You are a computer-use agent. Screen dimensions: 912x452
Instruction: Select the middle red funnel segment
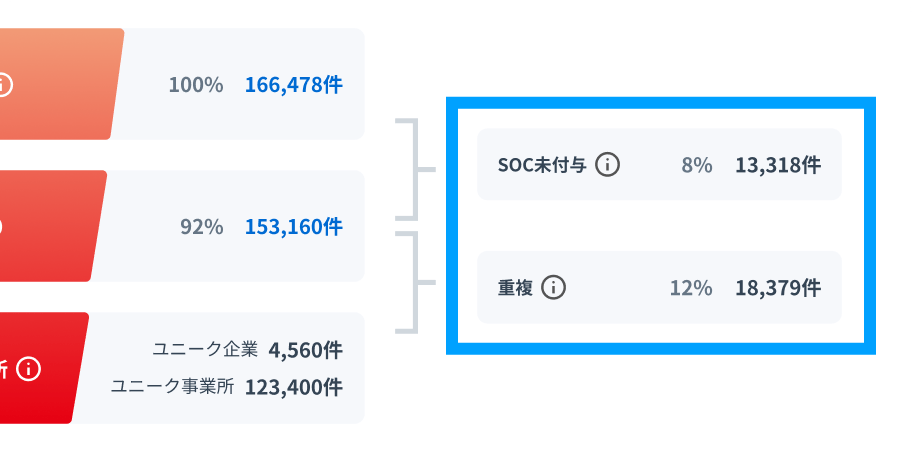click(50, 226)
